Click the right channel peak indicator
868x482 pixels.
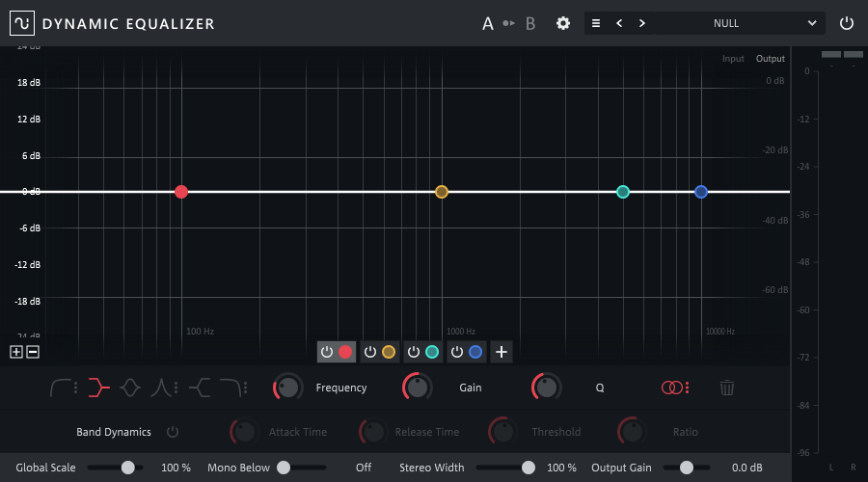854,54
